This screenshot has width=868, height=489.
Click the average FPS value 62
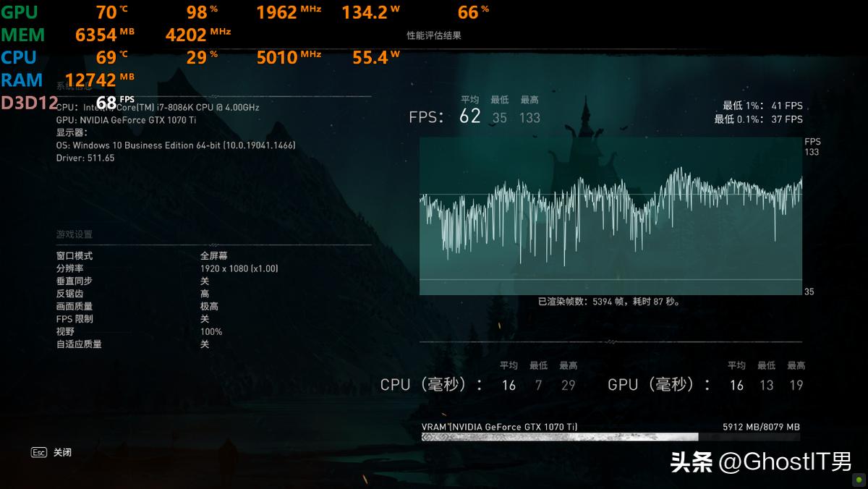pos(469,116)
